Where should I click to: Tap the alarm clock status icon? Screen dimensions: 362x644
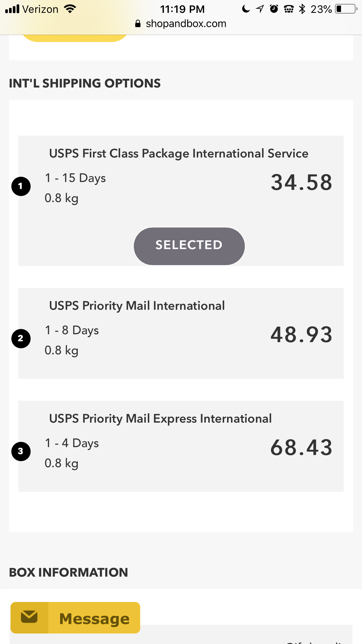(x=274, y=9)
